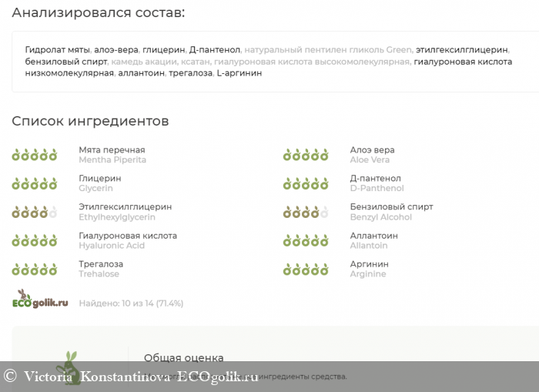Click the ECOgolik.ru rabbit logo
The image size is (539, 392).
coord(39,299)
